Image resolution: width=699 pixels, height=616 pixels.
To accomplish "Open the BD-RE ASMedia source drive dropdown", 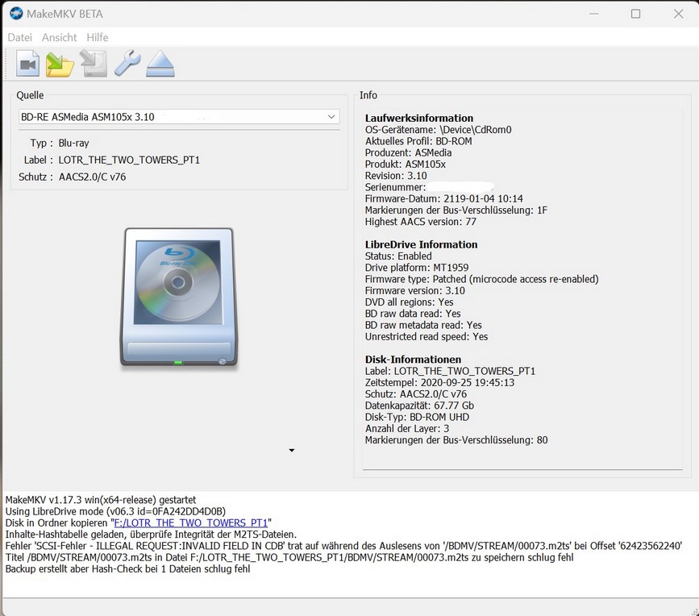I will (179, 117).
